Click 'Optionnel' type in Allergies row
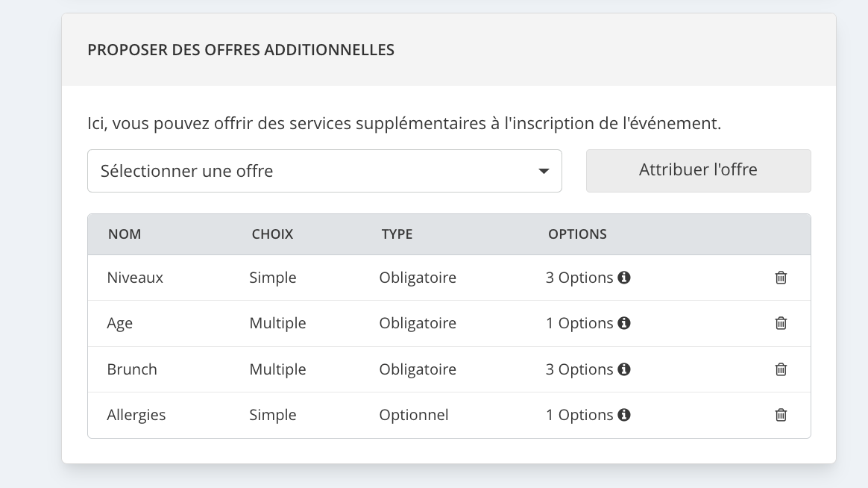The image size is (868, 488). click(x=414, y=415)
